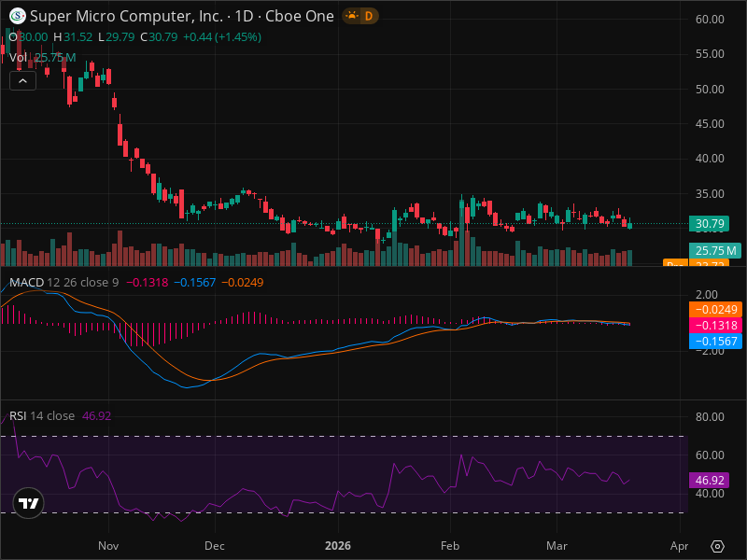The image size is (747, 560).
Task: Click the RSI legend value 46.92
Action: [x=97, y=415]
